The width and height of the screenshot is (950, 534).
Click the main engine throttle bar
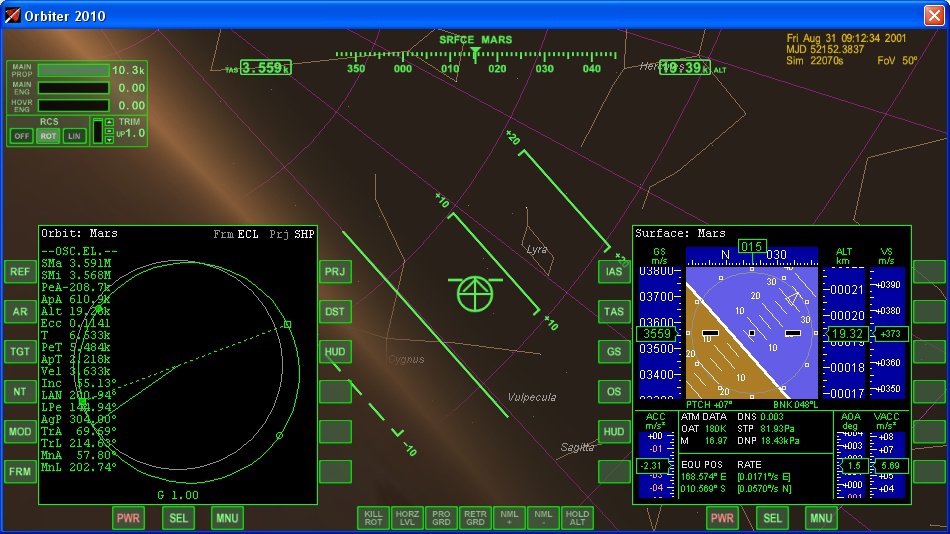[73, 88]
